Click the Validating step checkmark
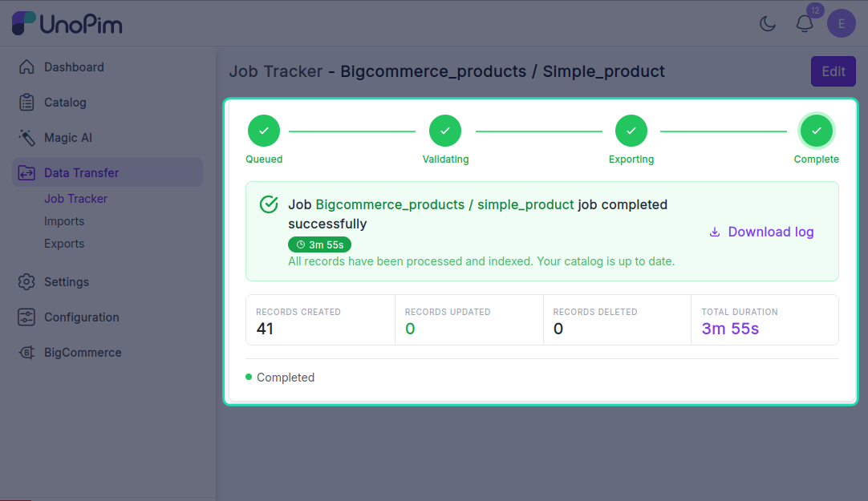868x501 pixels. pyautogui.click(x=445, y=131)
